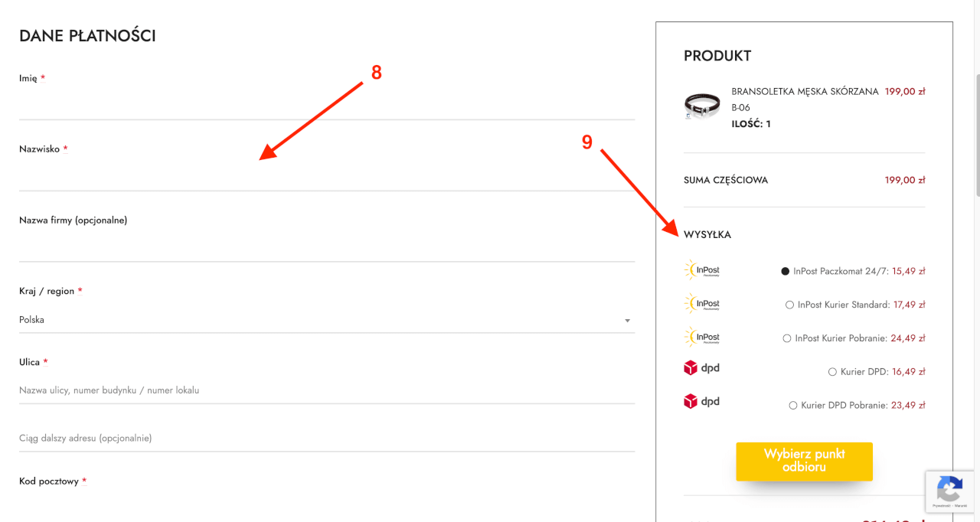Focus the Imię input field
The image size is (980, 522).
click(327, 104)
